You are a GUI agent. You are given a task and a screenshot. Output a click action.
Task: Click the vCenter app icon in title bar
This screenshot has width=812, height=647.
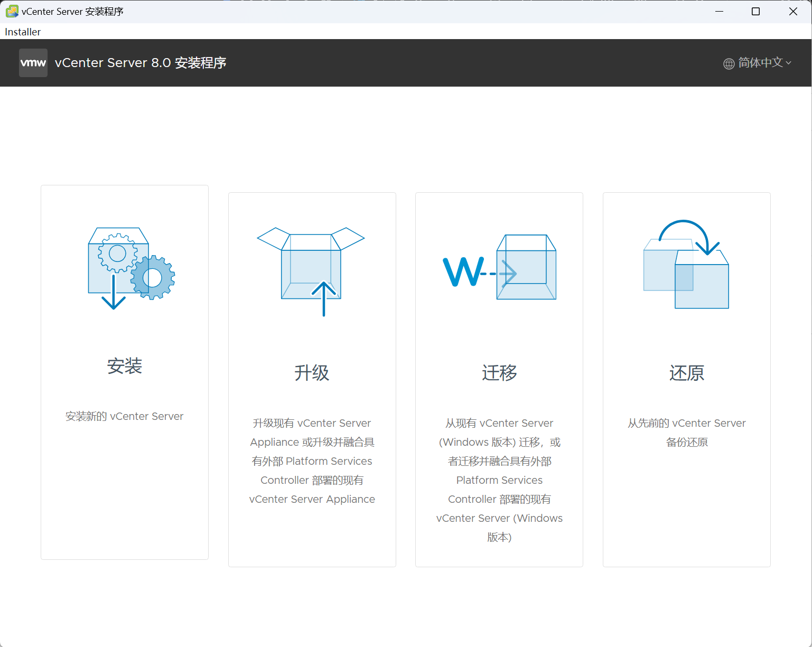point(12,11)
